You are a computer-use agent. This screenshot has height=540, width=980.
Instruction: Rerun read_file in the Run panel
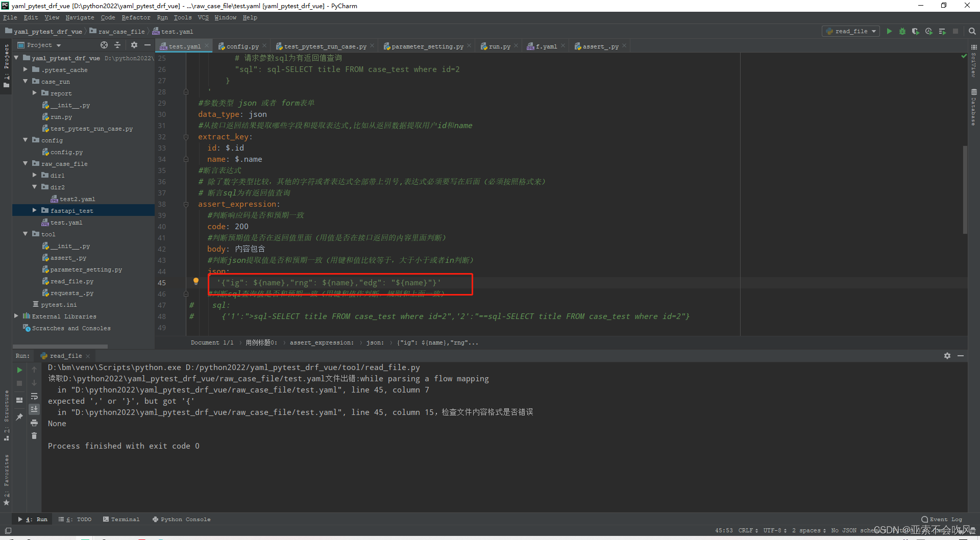click(x=19, y=370)
